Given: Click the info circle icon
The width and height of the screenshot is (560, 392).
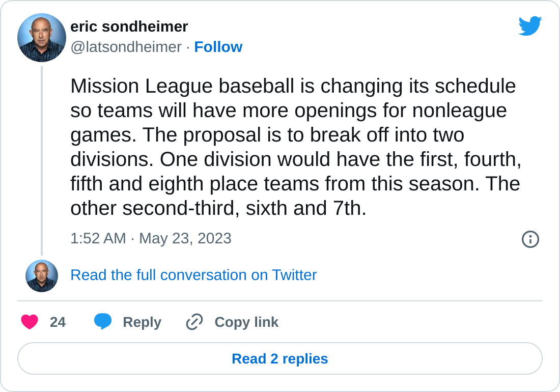Looking at the screenshot, I should (x=530, y=239).
